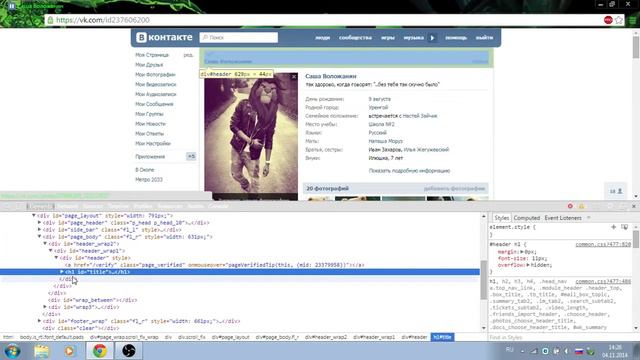640x360 pixels.
Task: Focus the VK Поиск search field
Action: 239,38
